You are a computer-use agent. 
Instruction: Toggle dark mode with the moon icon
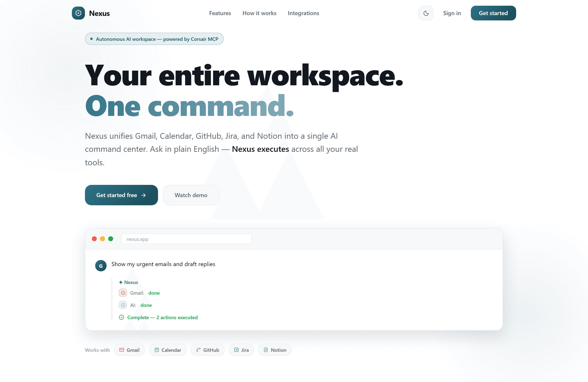coord(426,13)
